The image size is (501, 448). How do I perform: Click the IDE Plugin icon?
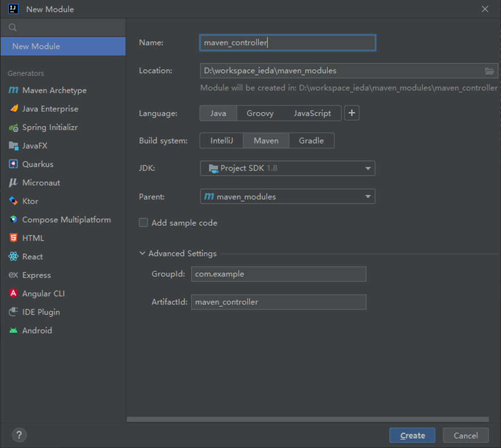tap(13, 312)
